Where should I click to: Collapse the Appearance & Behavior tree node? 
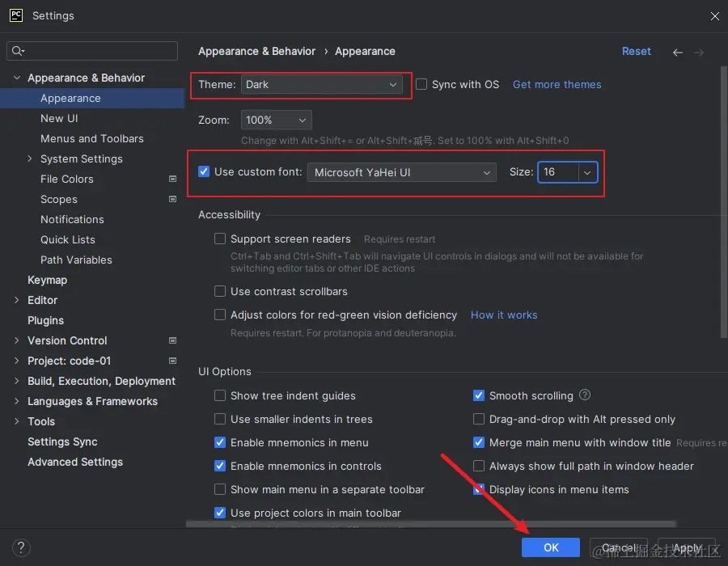coord(17,78)
